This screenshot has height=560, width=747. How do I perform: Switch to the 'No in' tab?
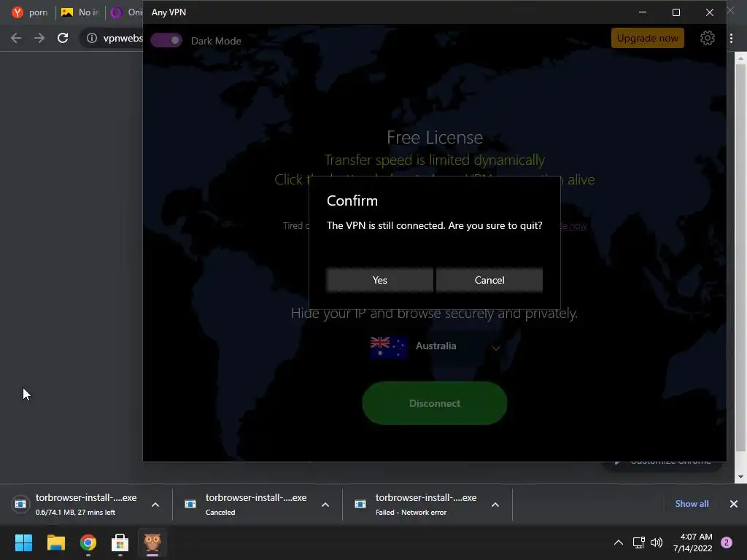(x=80, y=12)
